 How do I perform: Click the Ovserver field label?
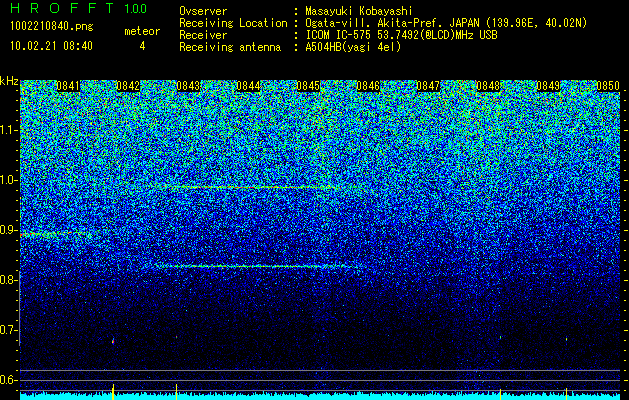pyautogui.click(x=203, y=11)
